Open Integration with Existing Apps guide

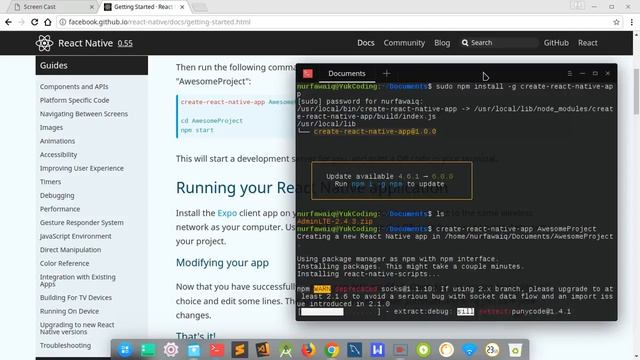tap(78, 280)
